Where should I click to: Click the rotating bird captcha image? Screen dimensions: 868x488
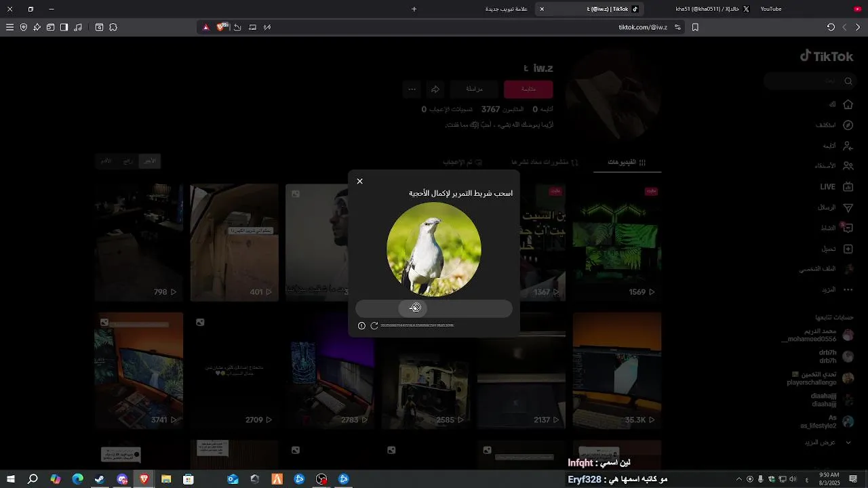pyautogui.click(x=434, y=249)
